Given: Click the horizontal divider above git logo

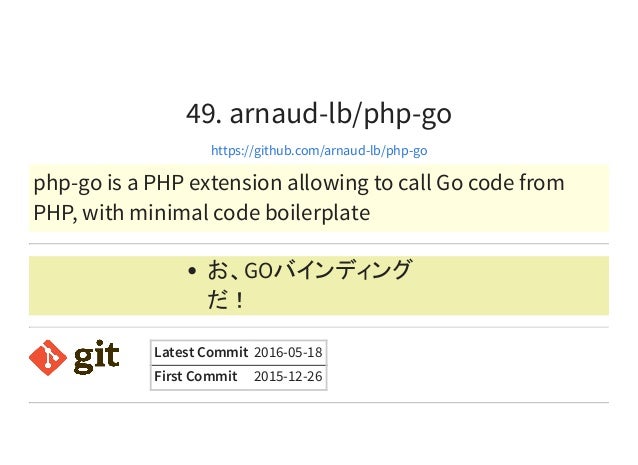Looking at the screenshot, I should (x=319, y=327).
